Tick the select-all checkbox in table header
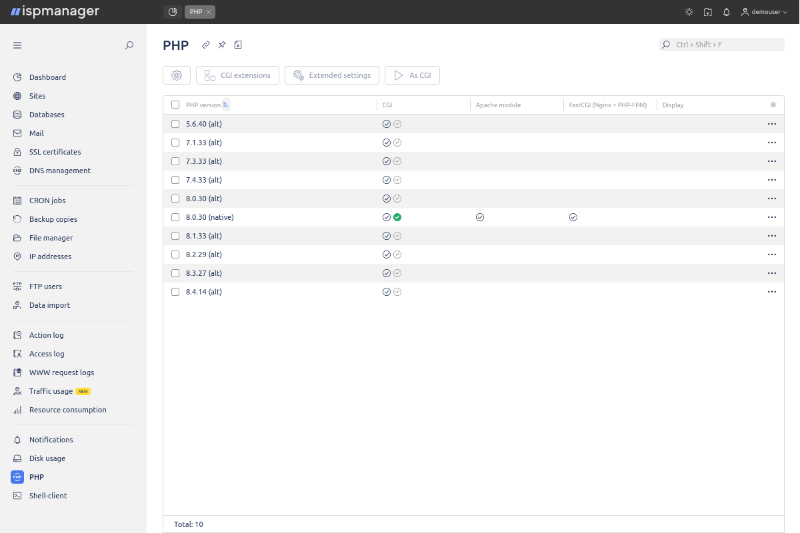Image resolution: width=800 pixels, height=533 pixels. (x=175, y=104)
